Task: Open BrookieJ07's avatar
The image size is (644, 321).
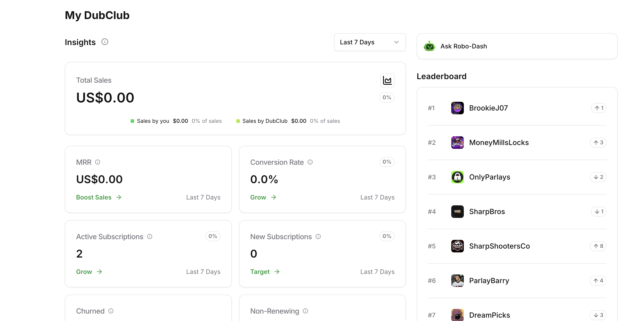Action: pos(458,108)
